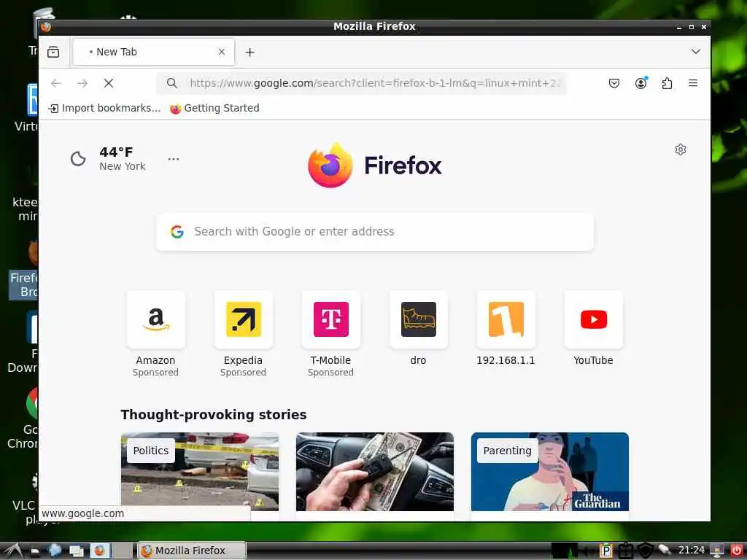
Task: Click the Search with Google field
Action: pyautogui.click(x=375, y=232)
